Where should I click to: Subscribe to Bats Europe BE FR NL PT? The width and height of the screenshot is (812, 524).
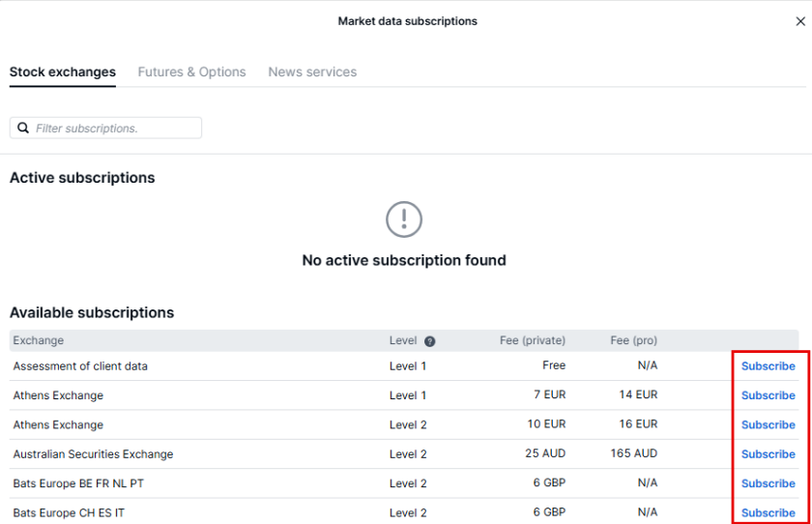click(x=768, y=483)
